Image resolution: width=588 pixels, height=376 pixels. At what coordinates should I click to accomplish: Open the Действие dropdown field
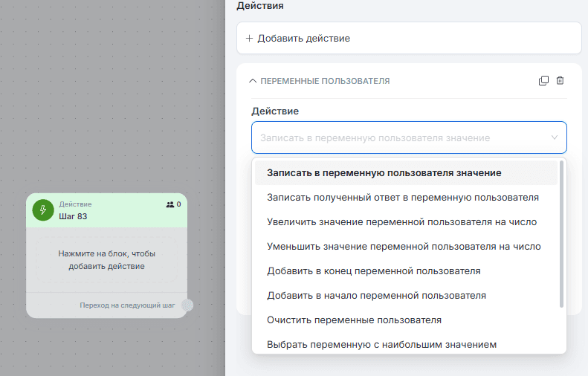[409, 137]
